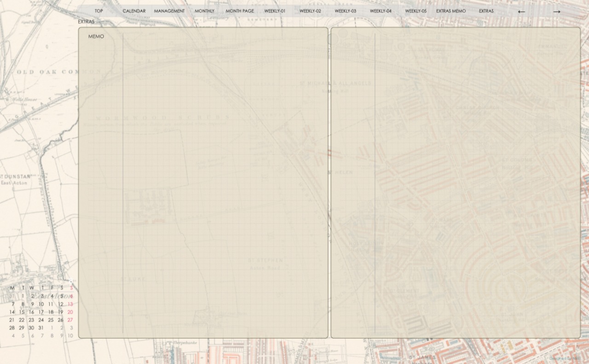589x364 pixels.
Task: Open the TOP tab
Action: point(99,11)
